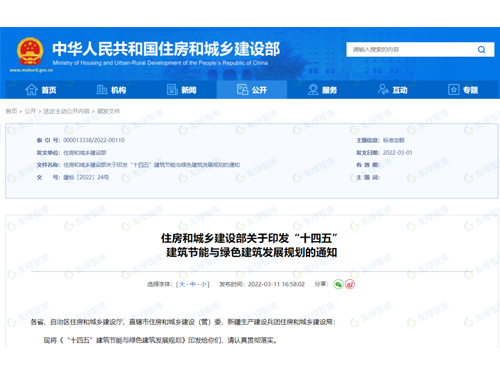Click the 主题词 label

click(x=368, y=177)
